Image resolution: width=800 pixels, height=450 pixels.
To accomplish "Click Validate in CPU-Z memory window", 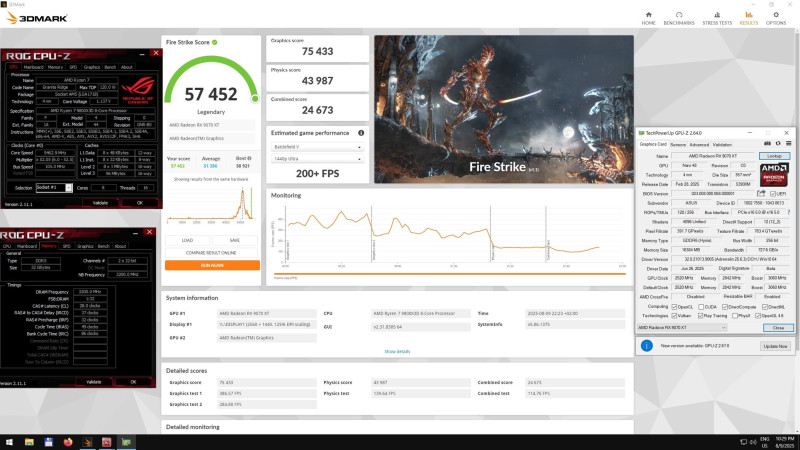I will pyautogui.click(x=94, y=382).
